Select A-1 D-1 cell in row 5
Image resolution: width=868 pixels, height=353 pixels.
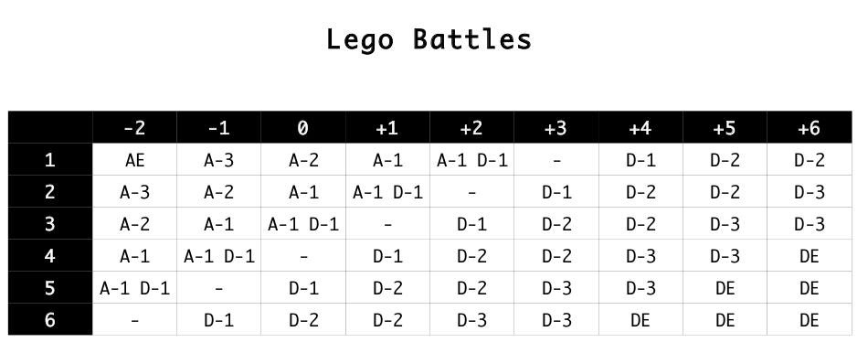pyautogui.click(x=134, y=288)
